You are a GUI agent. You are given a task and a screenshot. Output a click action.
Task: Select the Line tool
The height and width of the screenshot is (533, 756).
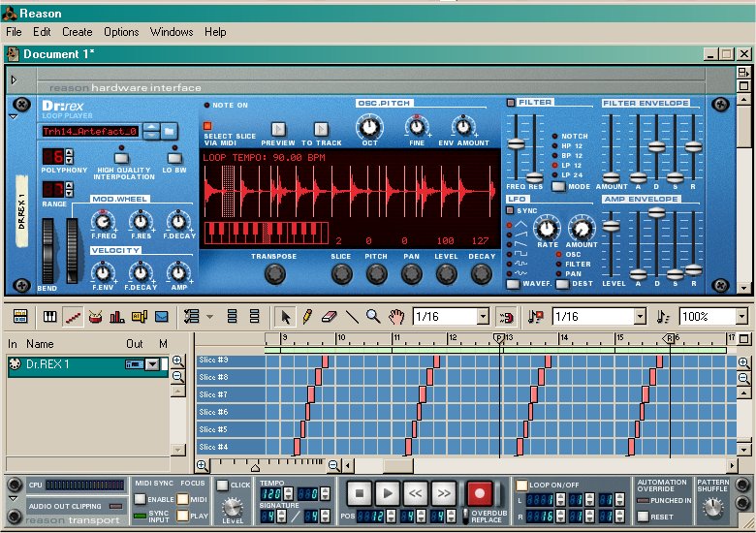pos(352,317)
